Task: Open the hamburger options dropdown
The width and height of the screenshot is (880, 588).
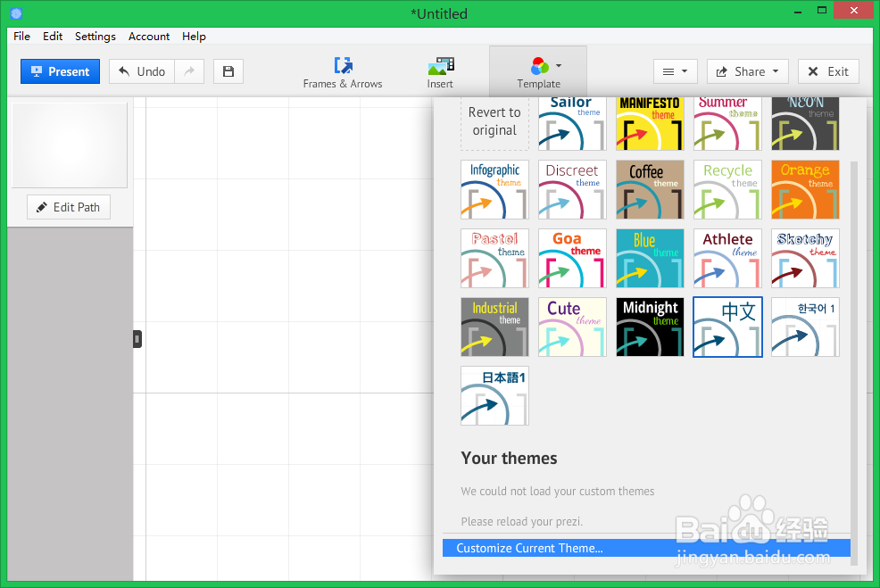Action: coord(675,71)
